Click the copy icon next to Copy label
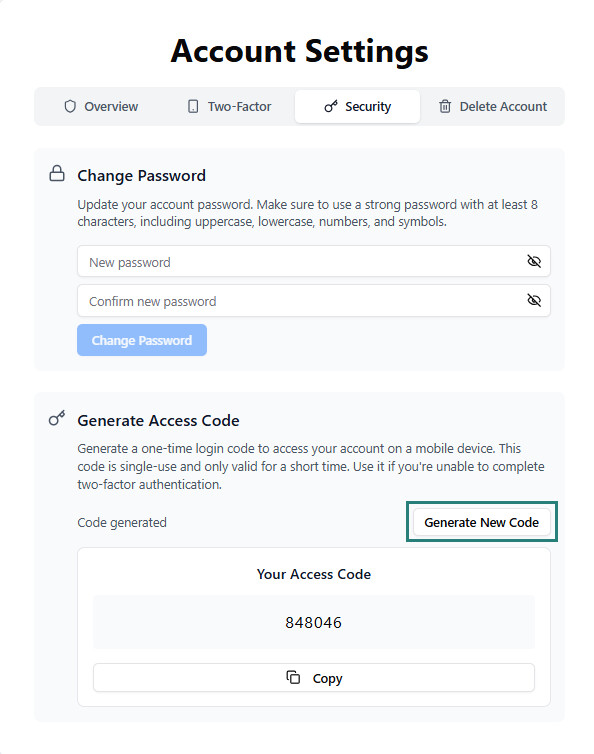The image size is (594, 754). (x=293, y=677)
